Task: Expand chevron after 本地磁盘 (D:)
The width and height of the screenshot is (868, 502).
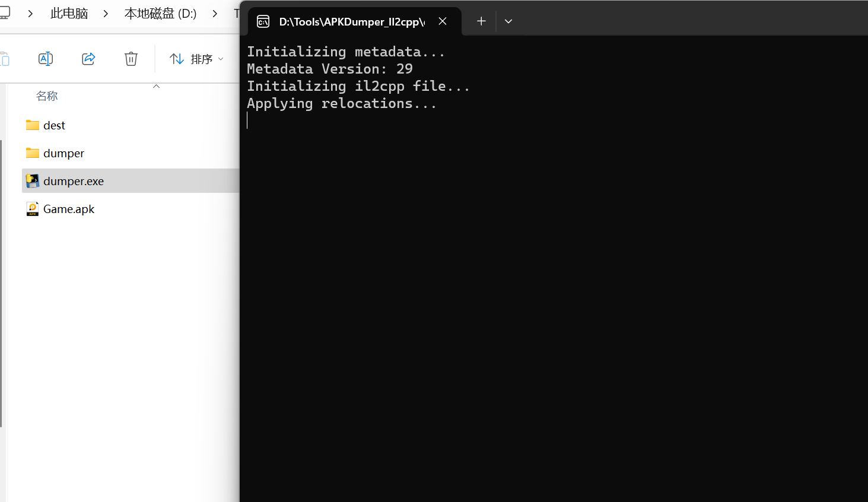Action: (215, 14)
